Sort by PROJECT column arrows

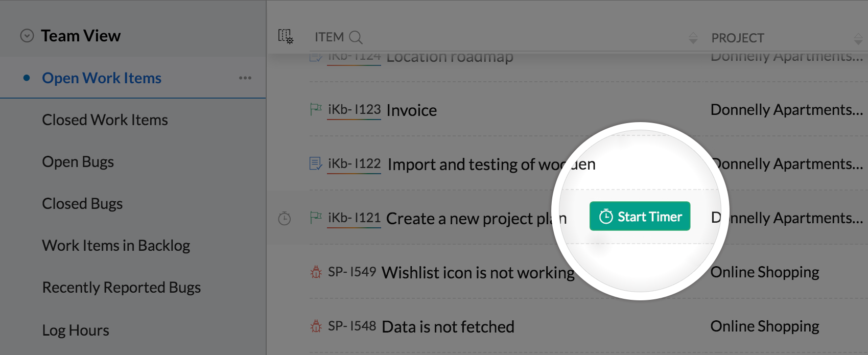click(858, 38)
